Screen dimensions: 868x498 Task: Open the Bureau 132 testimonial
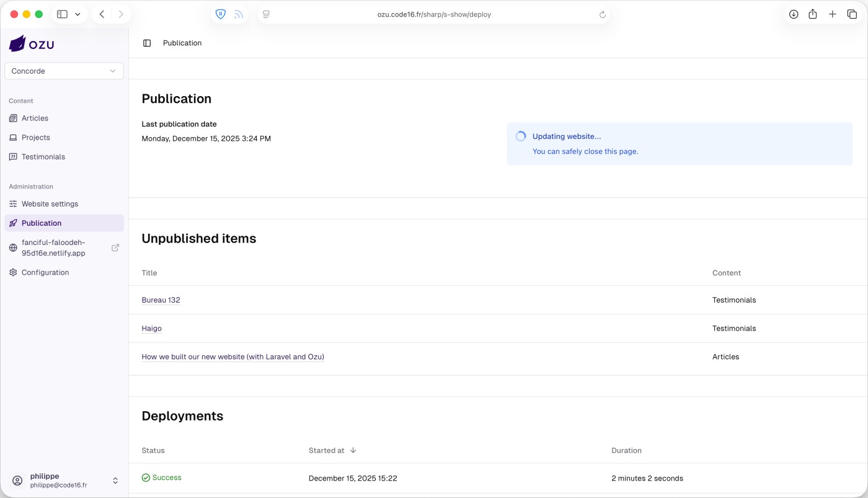pyautogui.click(x=161, y=300)
